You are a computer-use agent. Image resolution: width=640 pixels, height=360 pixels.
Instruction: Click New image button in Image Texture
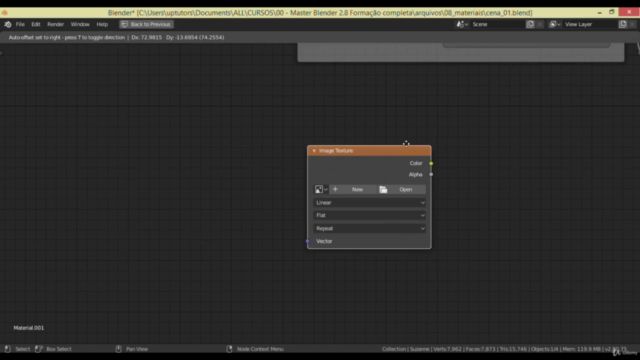(x=357, y=189)
